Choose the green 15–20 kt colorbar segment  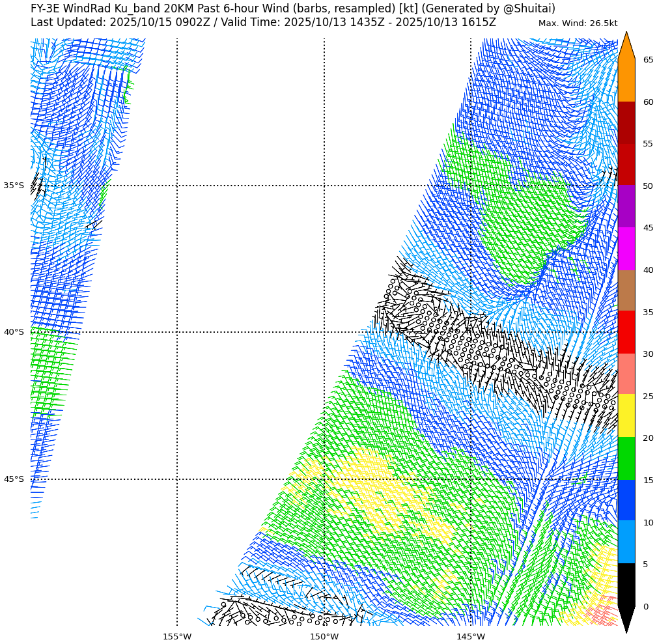tap(626, 458)
